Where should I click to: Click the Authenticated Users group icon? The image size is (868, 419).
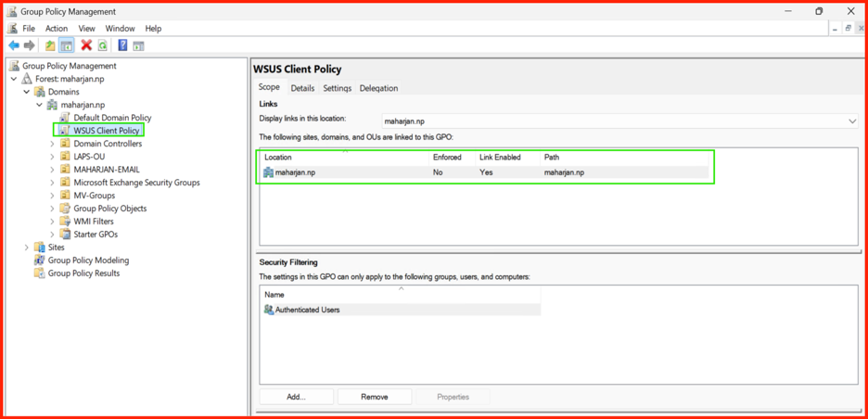269,310
